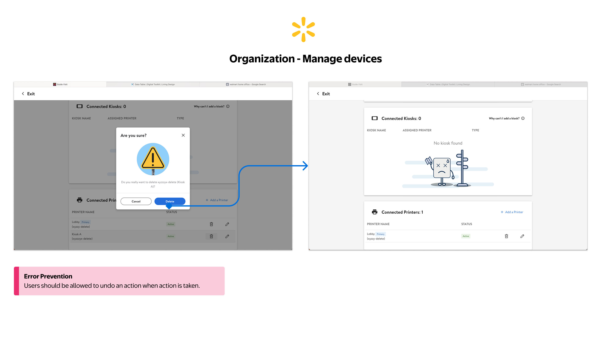Click 'No kiosk found' text

448,143
